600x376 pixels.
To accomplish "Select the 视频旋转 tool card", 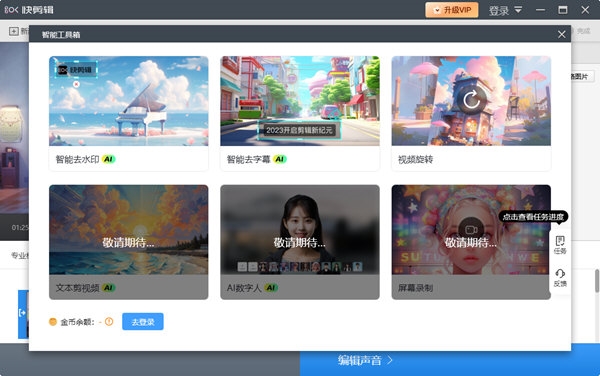I will point(471,114).
